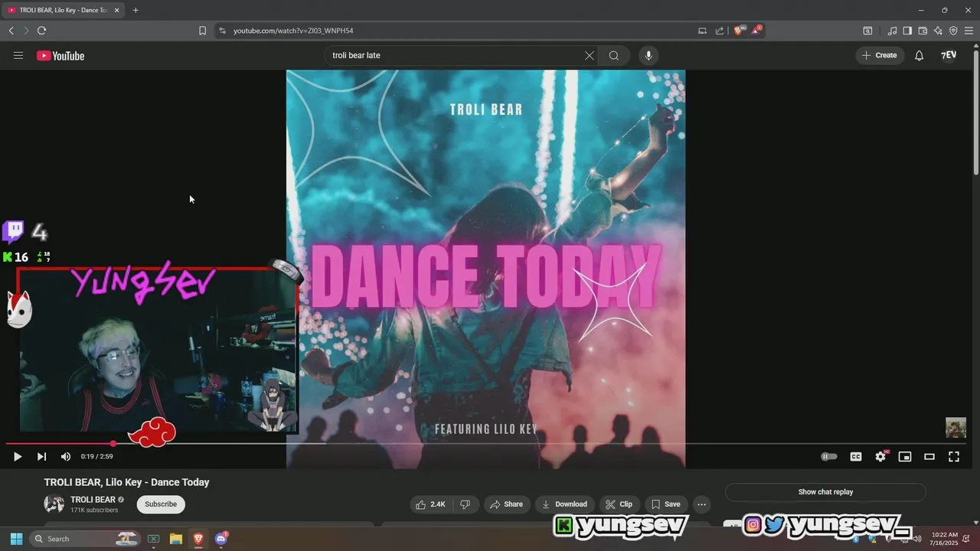
Task: Enter full screen mode
Action: click(954, 457)
